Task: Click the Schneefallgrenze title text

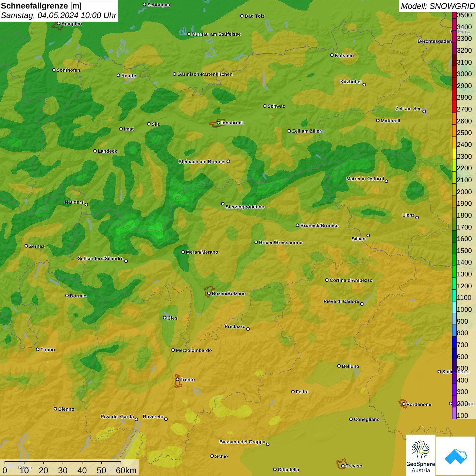Action: pyautogui.click(x=34, y=6)
